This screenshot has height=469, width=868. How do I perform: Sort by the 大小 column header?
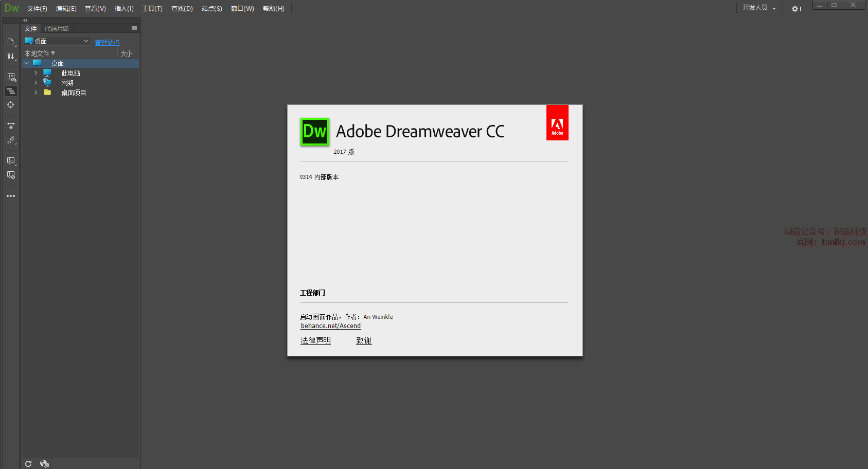[x=127, y=53]
